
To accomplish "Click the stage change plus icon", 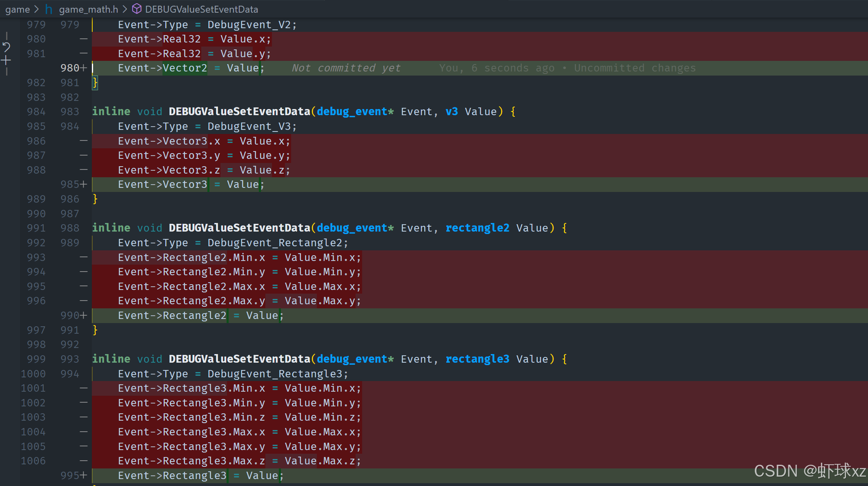I will coord(6,61).
